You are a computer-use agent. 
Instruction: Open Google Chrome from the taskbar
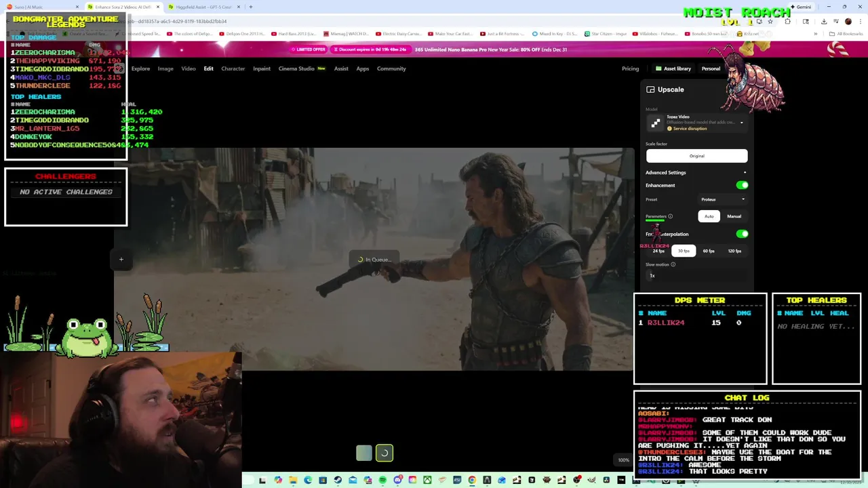click(x=472, y=480)
